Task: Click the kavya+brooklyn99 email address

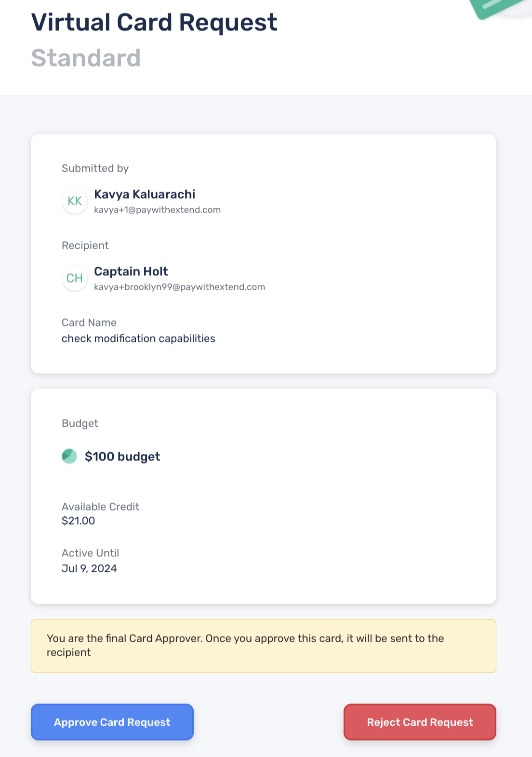Action: tap(179, 287)
